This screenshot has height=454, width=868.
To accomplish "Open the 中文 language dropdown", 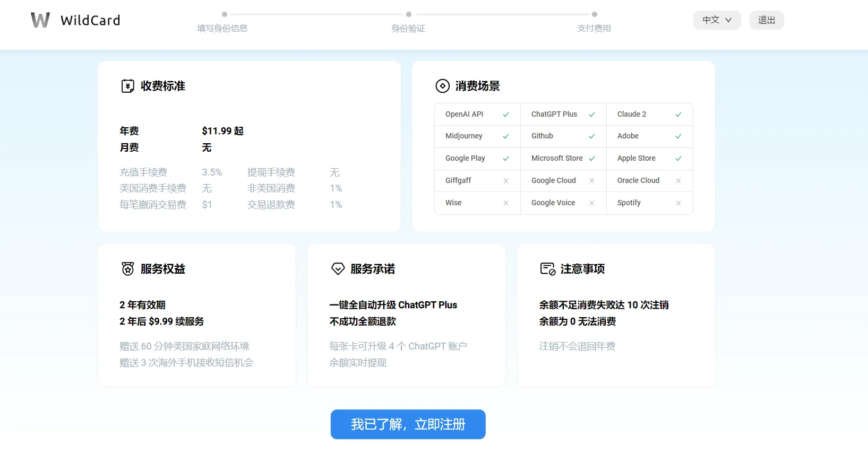I will click(717, 20).
